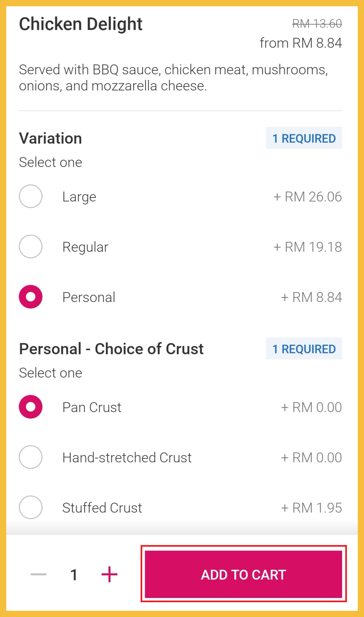Increase quantity with the plus icon
The image size is (364, 617).
pyautogui.click(x=109, y=574)
